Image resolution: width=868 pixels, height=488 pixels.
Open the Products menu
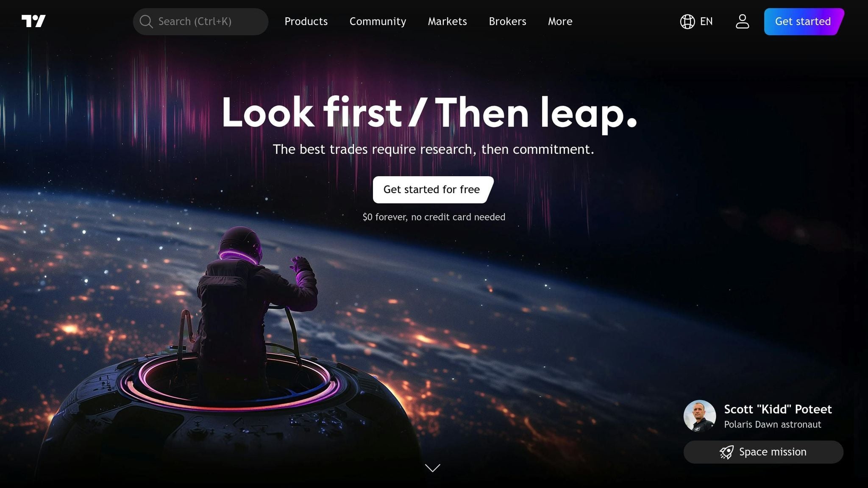click(x=306, y=22)
